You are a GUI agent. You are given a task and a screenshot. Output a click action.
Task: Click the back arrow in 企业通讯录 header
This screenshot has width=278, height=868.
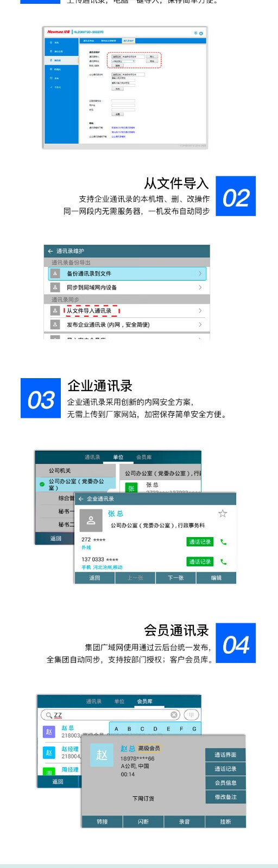tap(81, 499)
